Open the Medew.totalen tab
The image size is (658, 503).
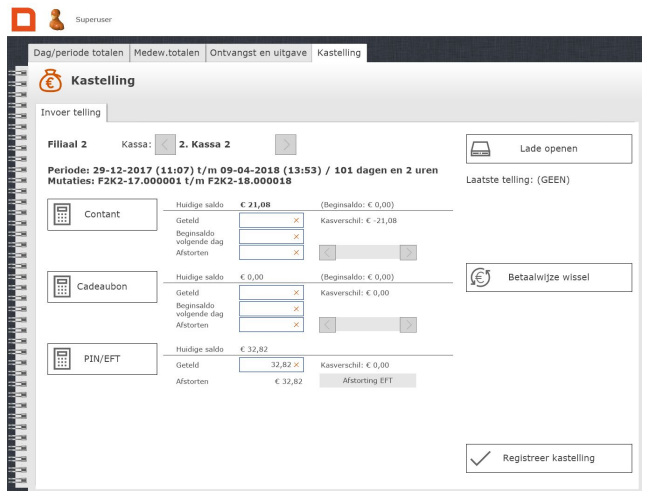tap(168, 52)
